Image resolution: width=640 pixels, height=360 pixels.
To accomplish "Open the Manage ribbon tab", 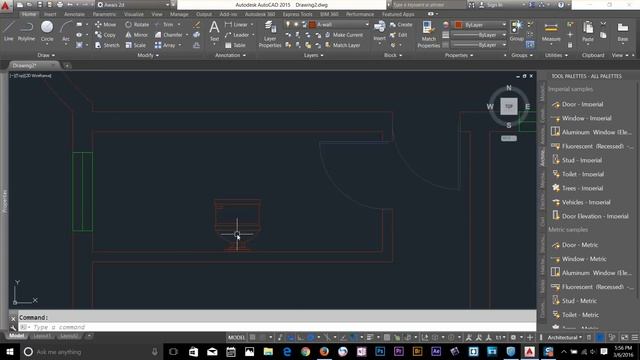I will (179, 14).
